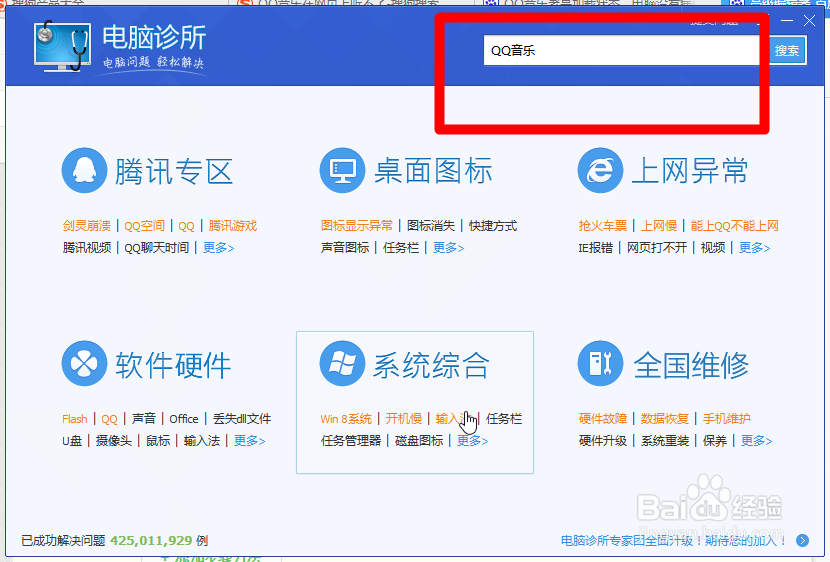Click the 搜索 button
Image resolution: width=830 pixels, height=562 pixels.
click(787, 51)
